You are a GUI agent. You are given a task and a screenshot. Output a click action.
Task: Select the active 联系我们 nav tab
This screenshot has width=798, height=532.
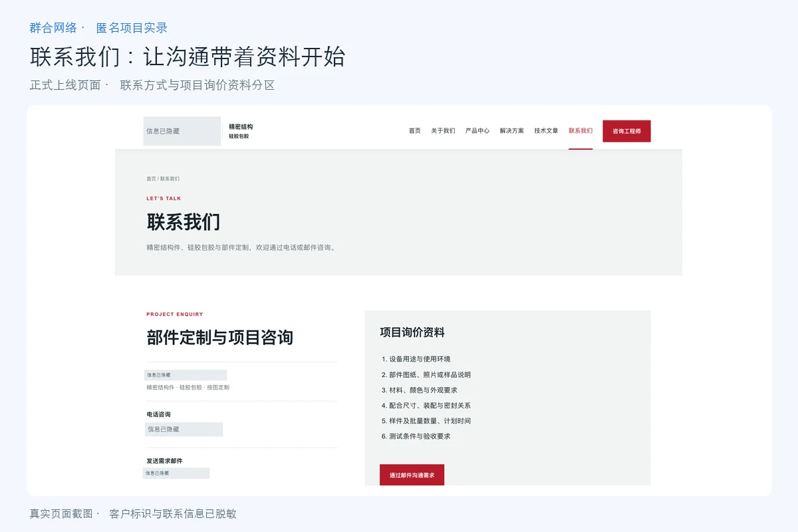click(581, 131)
